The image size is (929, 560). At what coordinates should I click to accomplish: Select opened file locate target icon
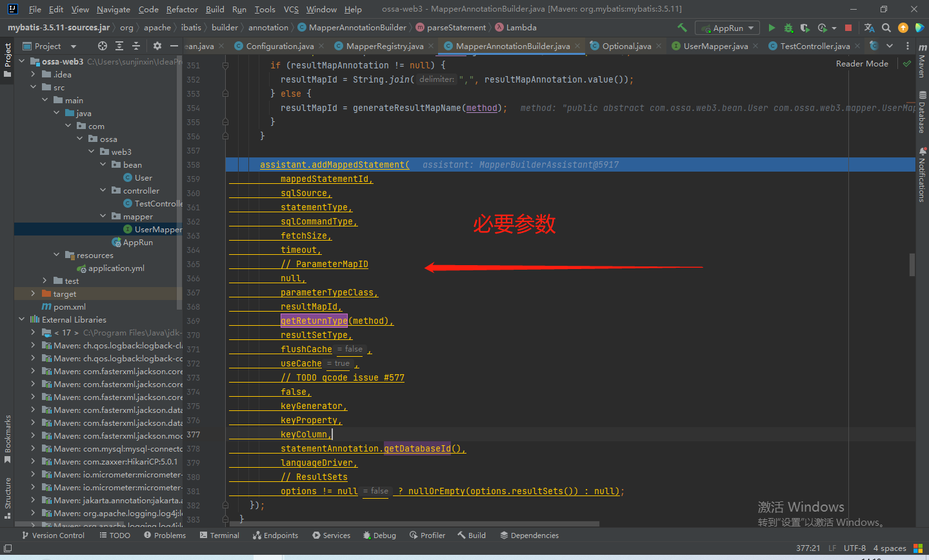click(x=103, y=46)
